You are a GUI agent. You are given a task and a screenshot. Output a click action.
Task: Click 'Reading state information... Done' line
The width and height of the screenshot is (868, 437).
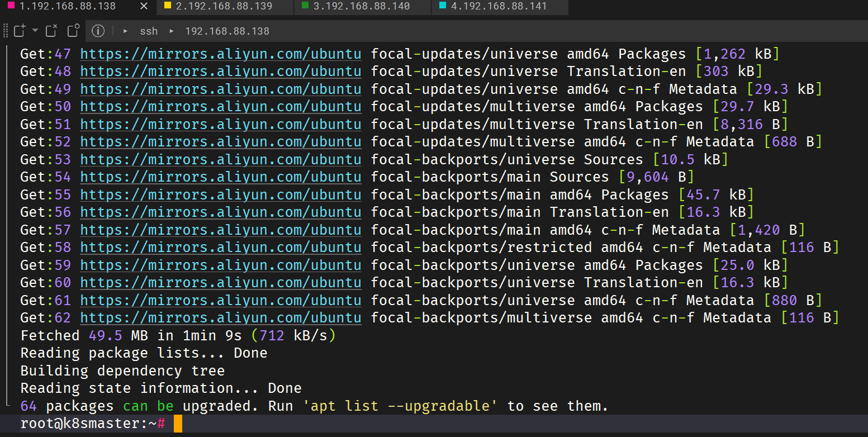click(161, 388)
